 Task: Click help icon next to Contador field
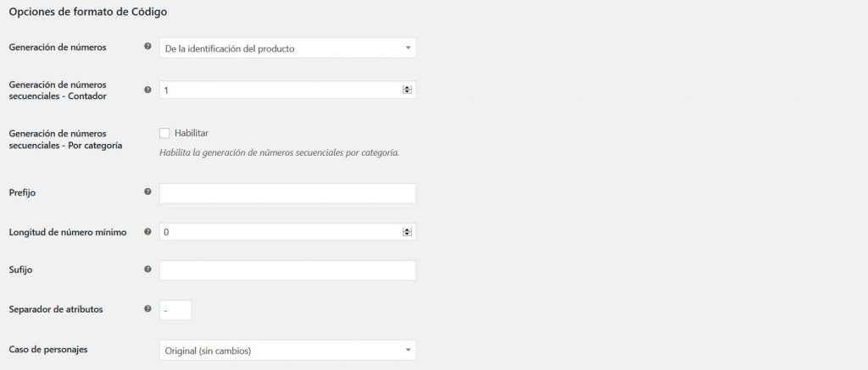(x=148, y=90)
